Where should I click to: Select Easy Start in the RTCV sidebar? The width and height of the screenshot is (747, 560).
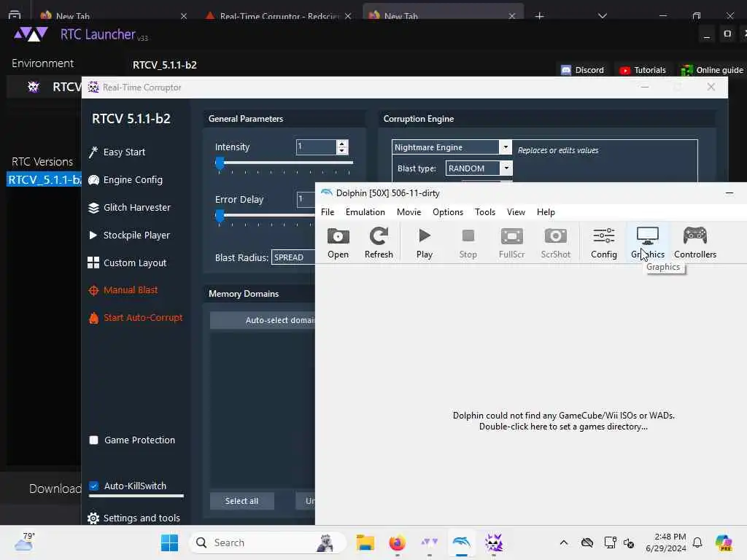(x=117, y=152)
